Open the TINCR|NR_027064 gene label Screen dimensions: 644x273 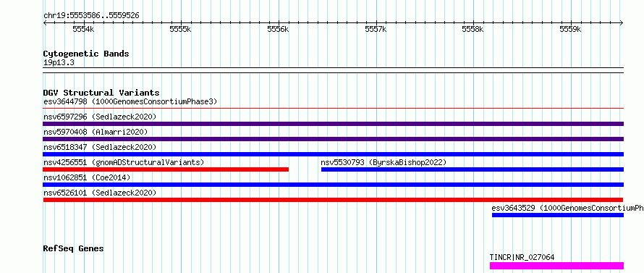[x=522, y=257]
